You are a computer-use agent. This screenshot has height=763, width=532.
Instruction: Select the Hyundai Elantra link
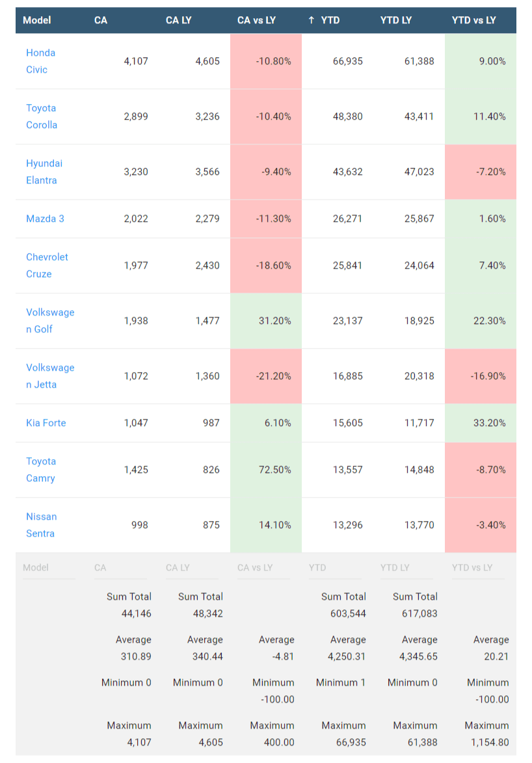point(44,172)
